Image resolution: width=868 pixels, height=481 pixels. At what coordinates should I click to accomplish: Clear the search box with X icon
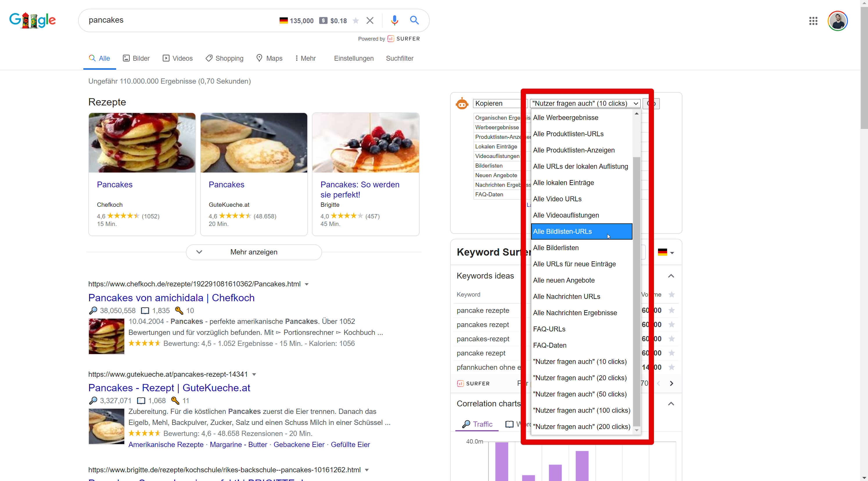[370, 21]
